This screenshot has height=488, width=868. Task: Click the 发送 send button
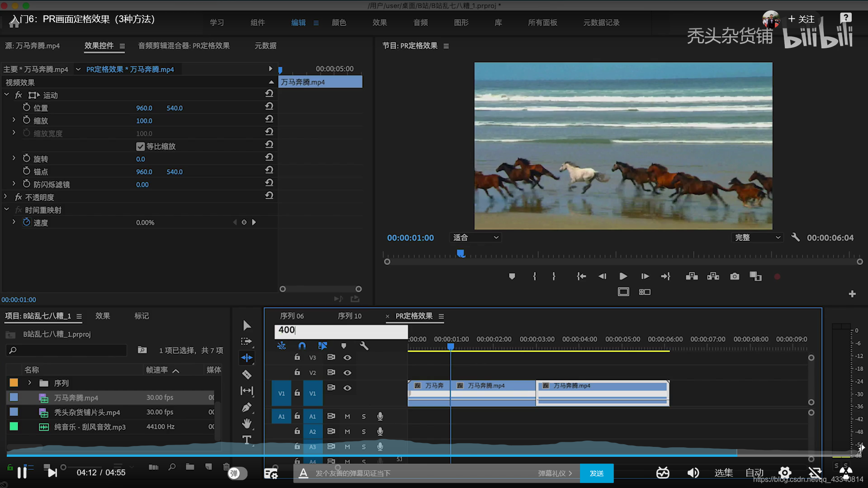[596, 473]
